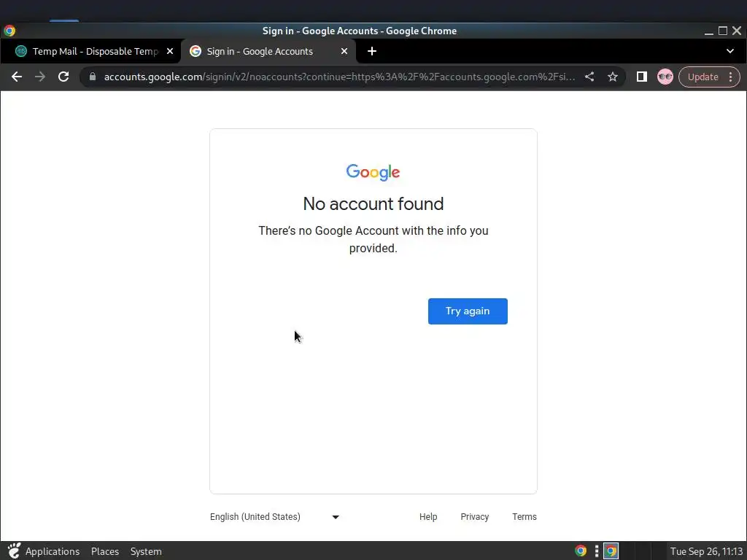Click the "There's no Google Account" message
The width and height of the screenshot is (747, 560).
(373, 239)
